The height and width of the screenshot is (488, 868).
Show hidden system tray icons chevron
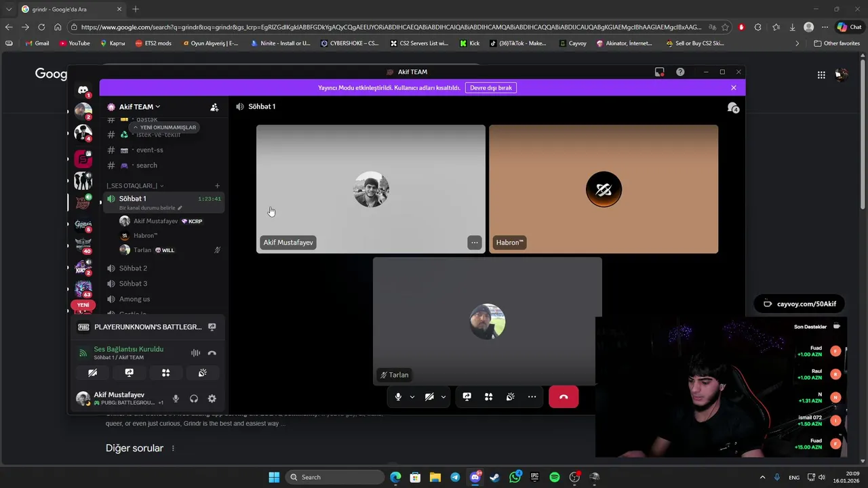click(762, 477)
